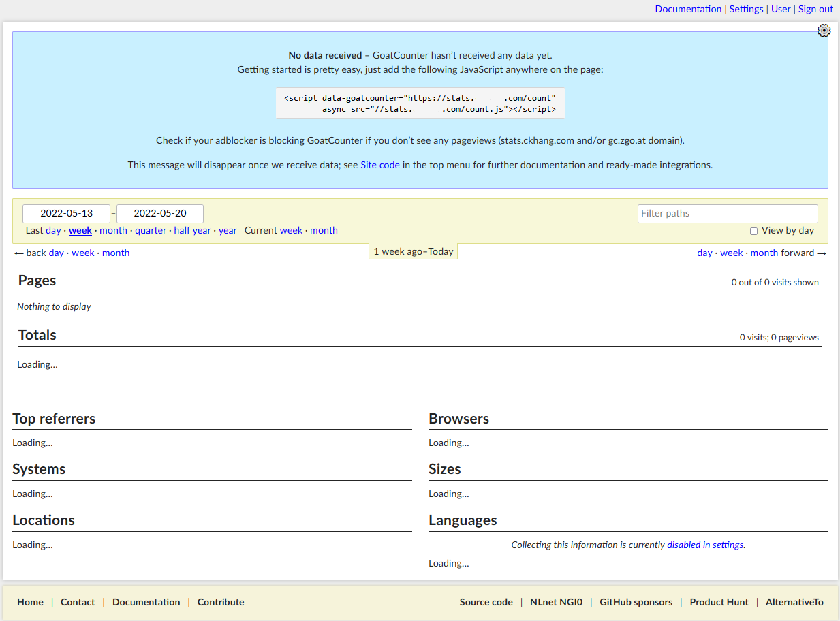Viewport: 840px width, 621px height.
Task: Open the Documentation footer link
Action: (146, 602)
